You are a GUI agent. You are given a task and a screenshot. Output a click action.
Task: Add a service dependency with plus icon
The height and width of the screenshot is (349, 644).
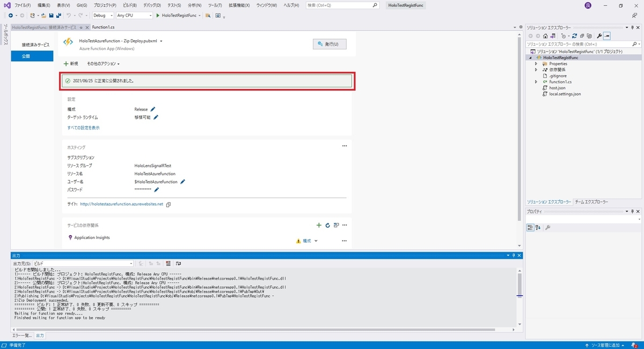click(319, 225)
